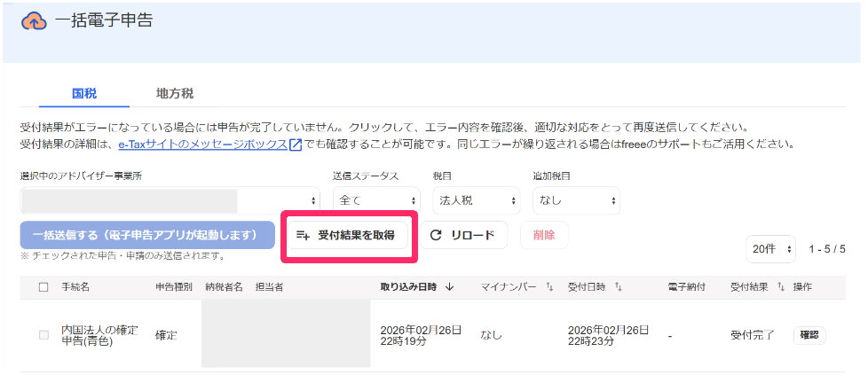
Task: Switch to the 地方税 tab
Action: (x=175, y=93)
